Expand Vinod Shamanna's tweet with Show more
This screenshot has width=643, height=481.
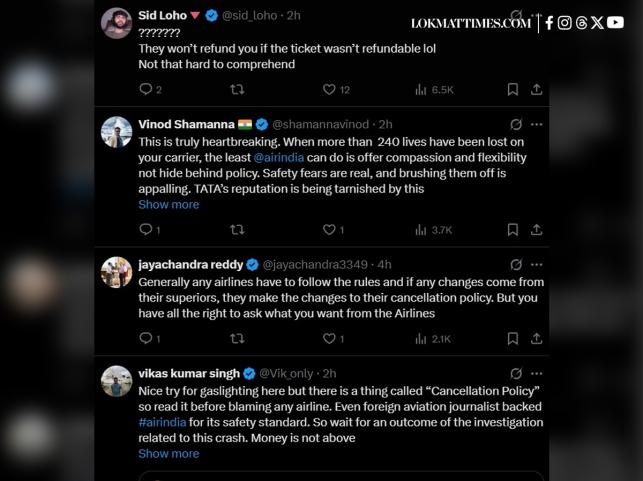[168, 205]
